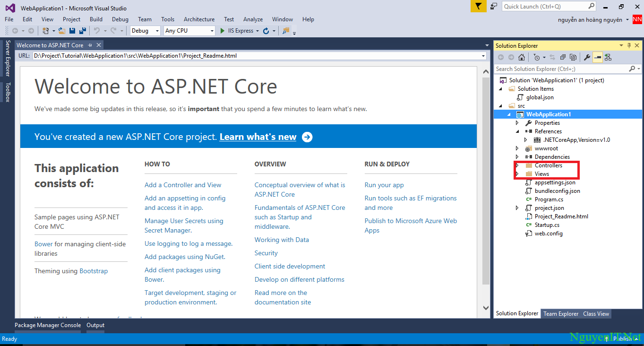The image size is (644, 346).
Task: Select Startup.cs in Solution Explorer
Action: point(547,225)
